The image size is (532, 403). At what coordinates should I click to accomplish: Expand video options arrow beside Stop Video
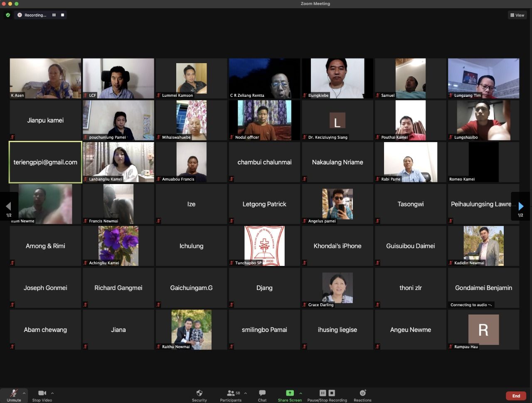(52, 393)
